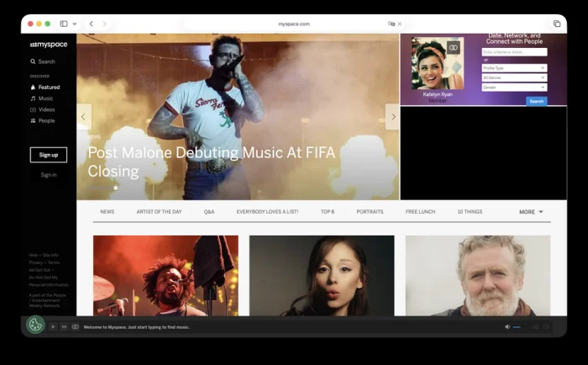588x365 pixels.
Task: Go back with the browser back arrow
Action: [x=91, y=24]
